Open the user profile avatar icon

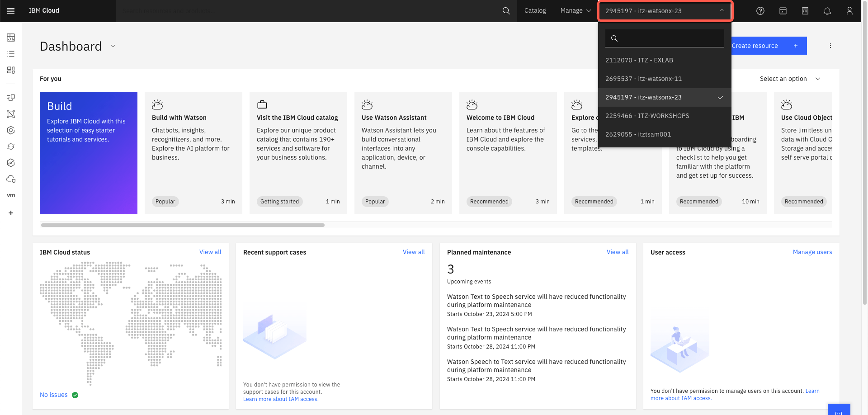(x=849, y=10)
